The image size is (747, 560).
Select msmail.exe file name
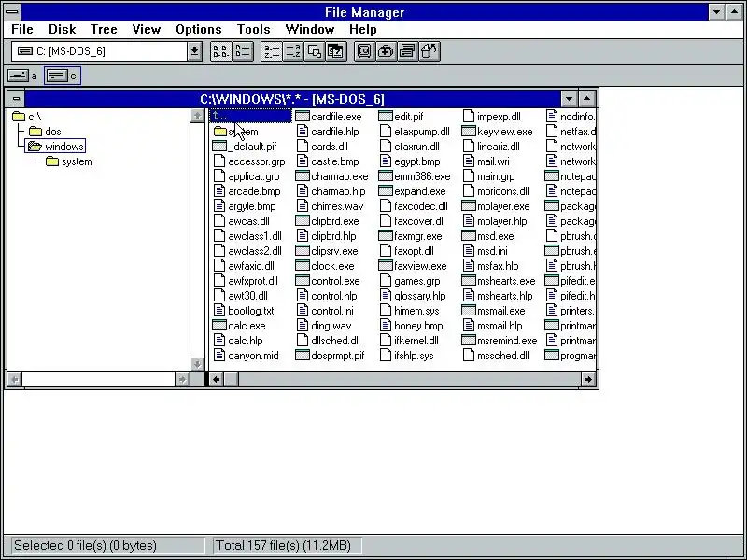click(x=500, y=311)
